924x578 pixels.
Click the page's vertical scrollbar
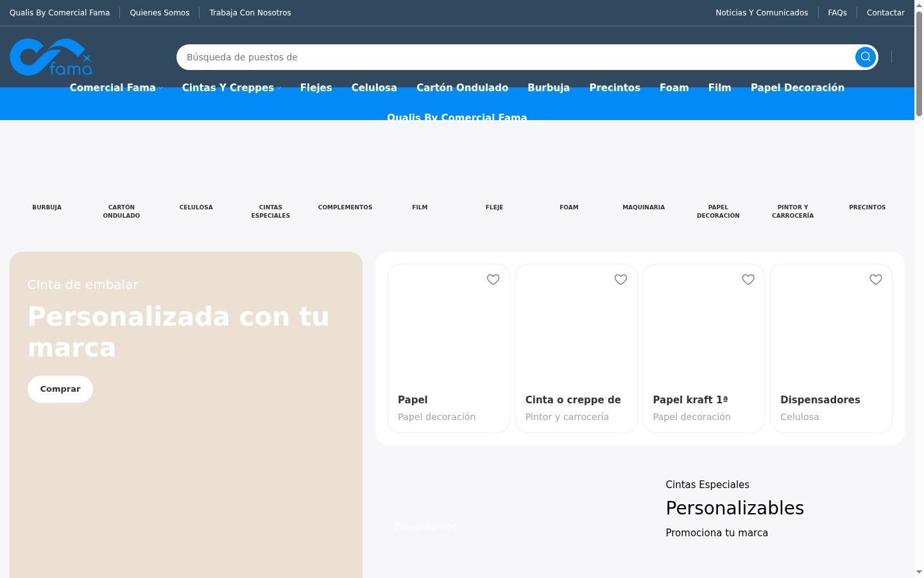(919, 62)
